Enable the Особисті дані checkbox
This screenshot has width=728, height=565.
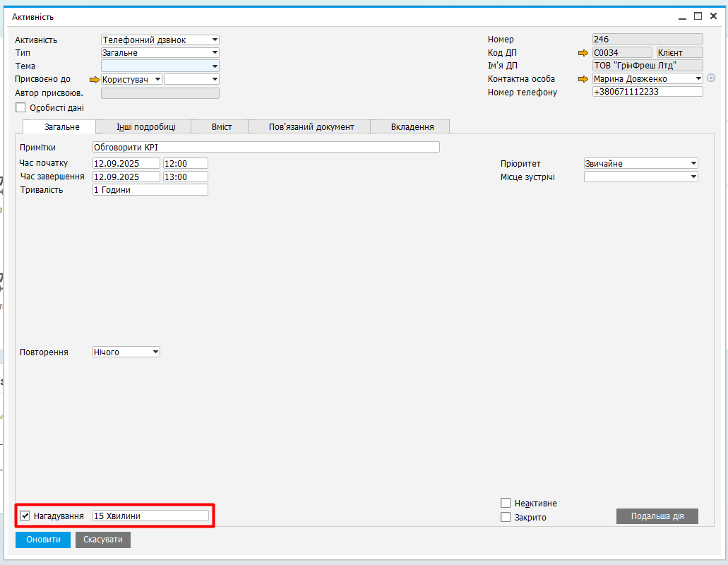coord(20,108)
